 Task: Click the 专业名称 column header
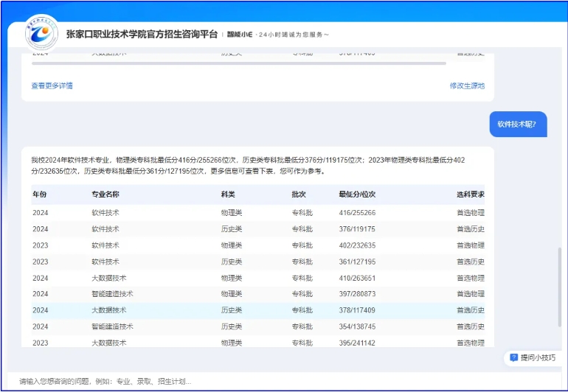pos(105,195)
